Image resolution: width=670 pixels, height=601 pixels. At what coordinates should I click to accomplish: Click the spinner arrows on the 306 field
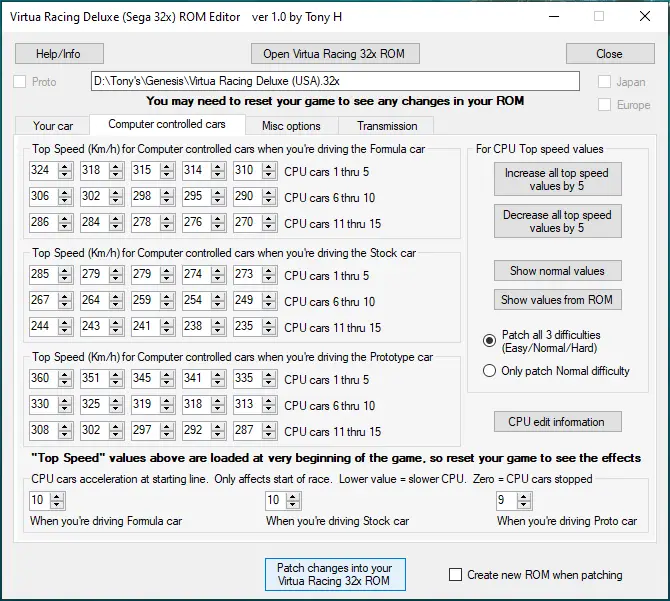coord(65,197)
